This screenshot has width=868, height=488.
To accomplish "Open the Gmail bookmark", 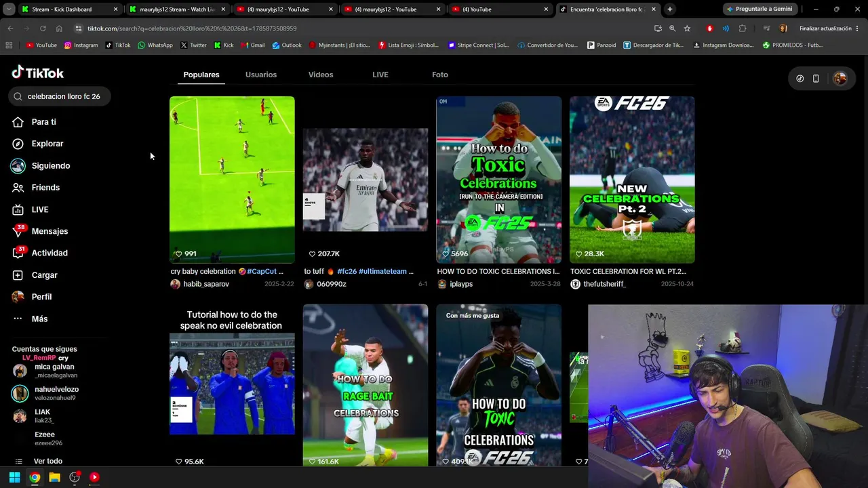I will pyautogui.click(x=253, y=45).
